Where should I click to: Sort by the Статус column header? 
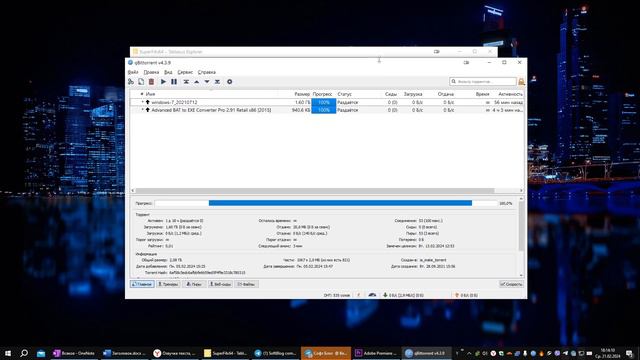click(344, 94)
